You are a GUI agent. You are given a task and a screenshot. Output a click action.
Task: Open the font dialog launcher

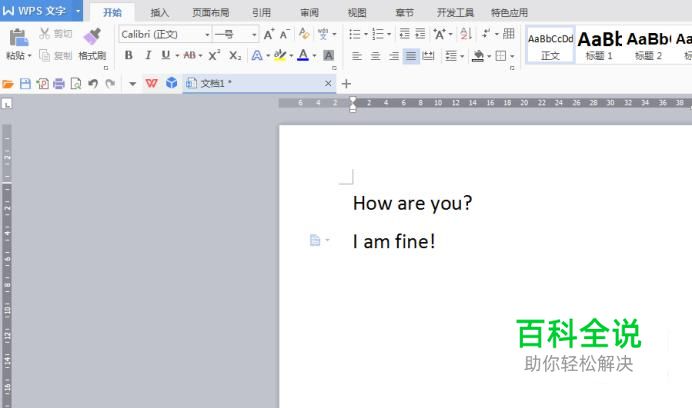click(334, 68)
